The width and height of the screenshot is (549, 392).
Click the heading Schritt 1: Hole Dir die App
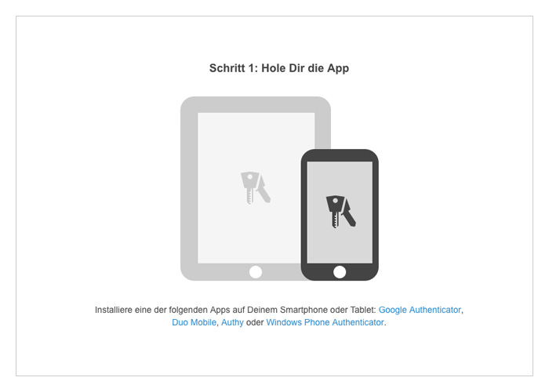click(x=279, y=68)
